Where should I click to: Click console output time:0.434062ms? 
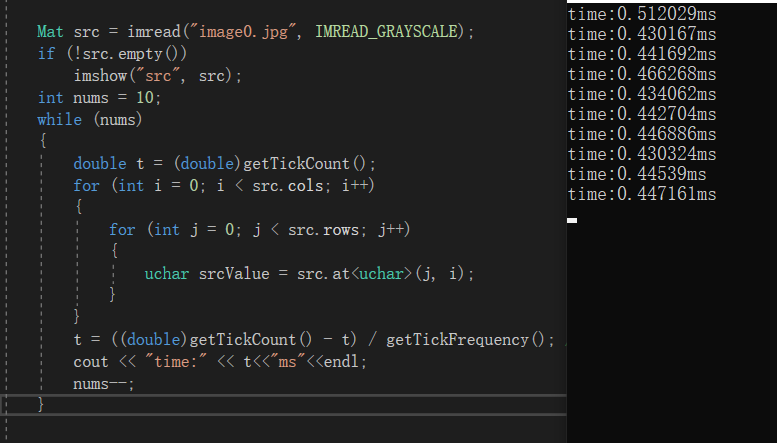(x=642, y=94)
